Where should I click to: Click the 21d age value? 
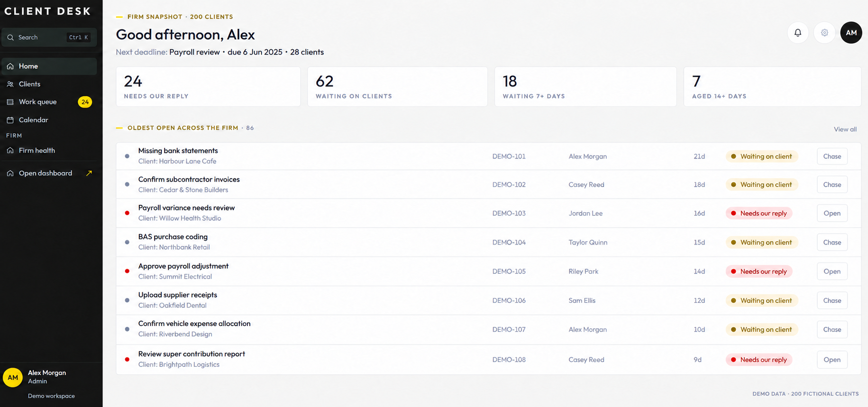tap(699, 156)
